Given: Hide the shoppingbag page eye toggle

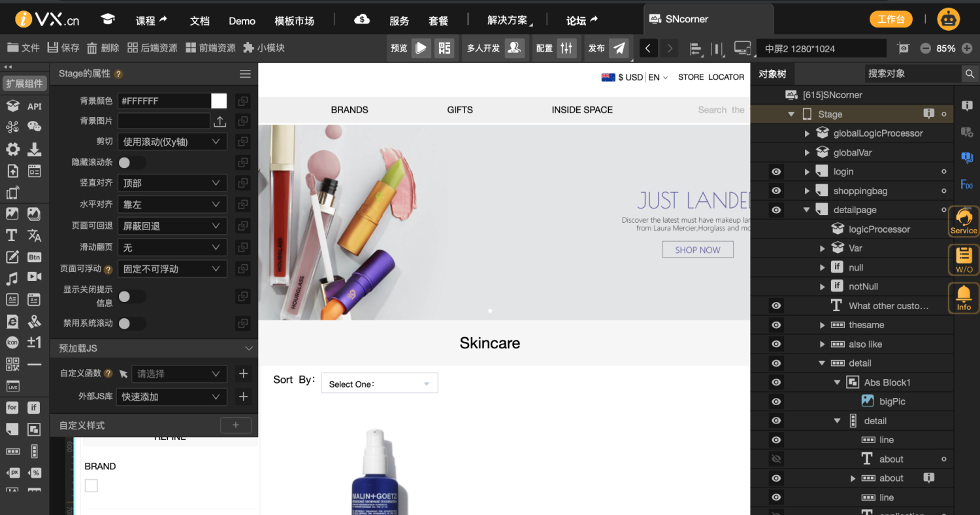Looking at the screenshot, I should (x=776, y=191).
